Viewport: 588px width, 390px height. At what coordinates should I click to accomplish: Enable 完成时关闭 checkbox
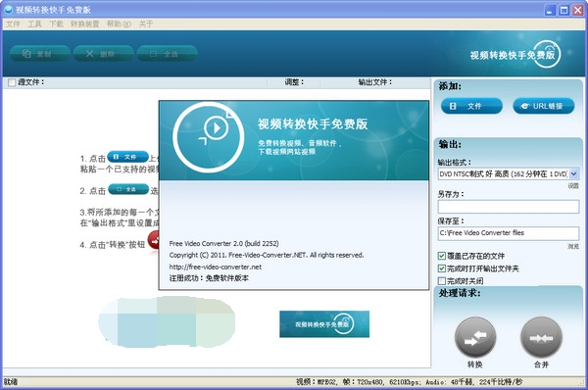(x=442, y=281)
